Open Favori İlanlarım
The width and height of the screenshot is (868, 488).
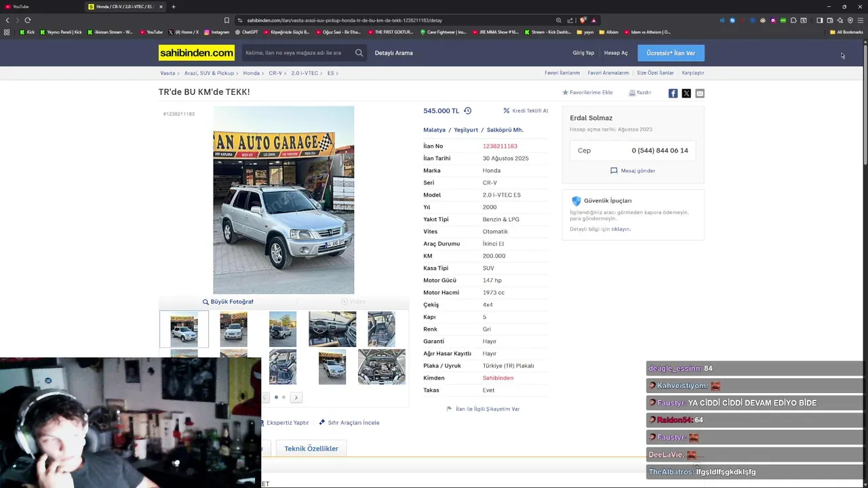click(x=562, y=73)
